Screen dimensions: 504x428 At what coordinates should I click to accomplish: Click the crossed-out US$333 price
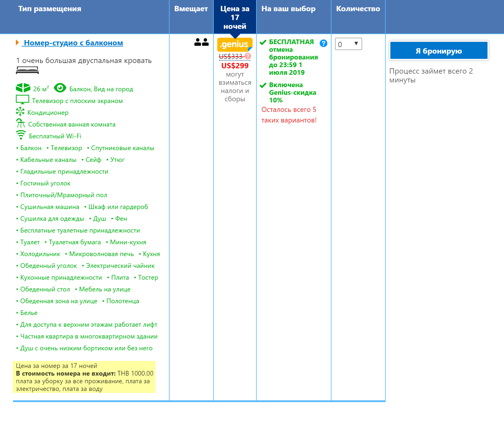click(x=231, y=56)
